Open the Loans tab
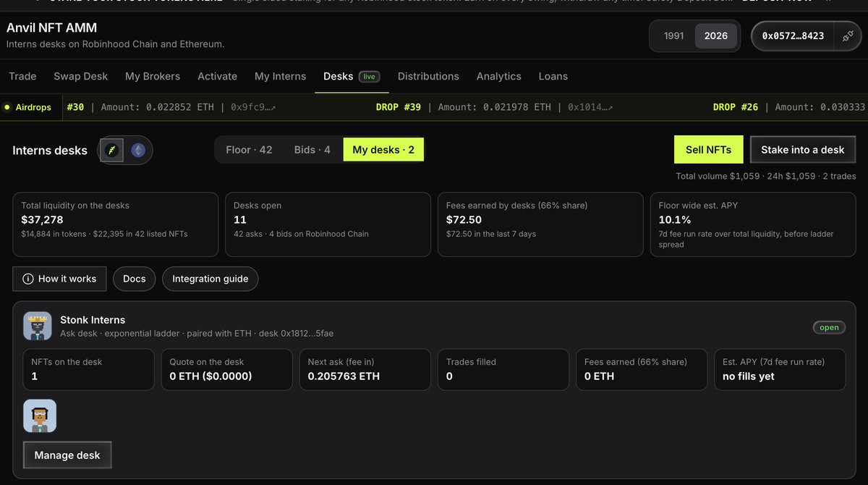 pyautogui.click(x=553, y=76)
